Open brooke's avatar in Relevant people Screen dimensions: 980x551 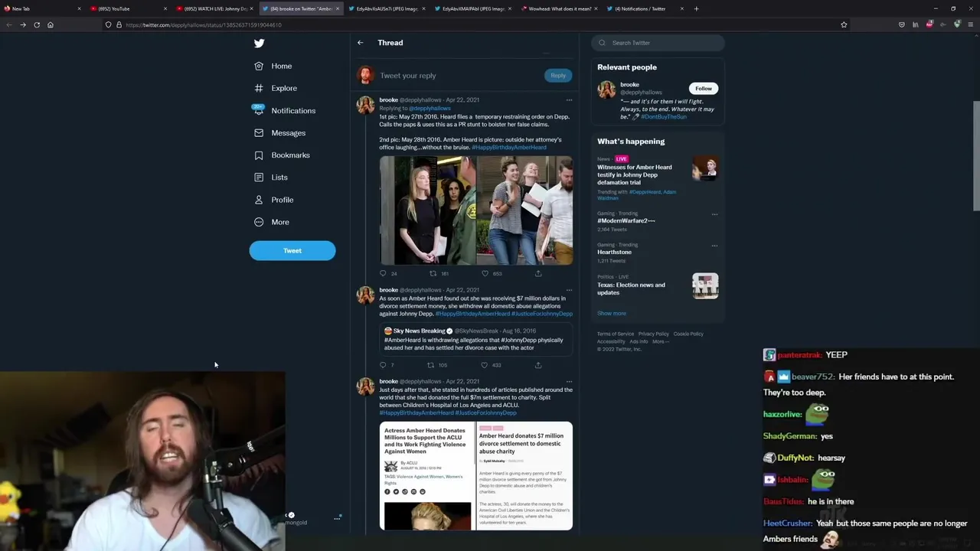pyautogui.click(x=606, y=90)
